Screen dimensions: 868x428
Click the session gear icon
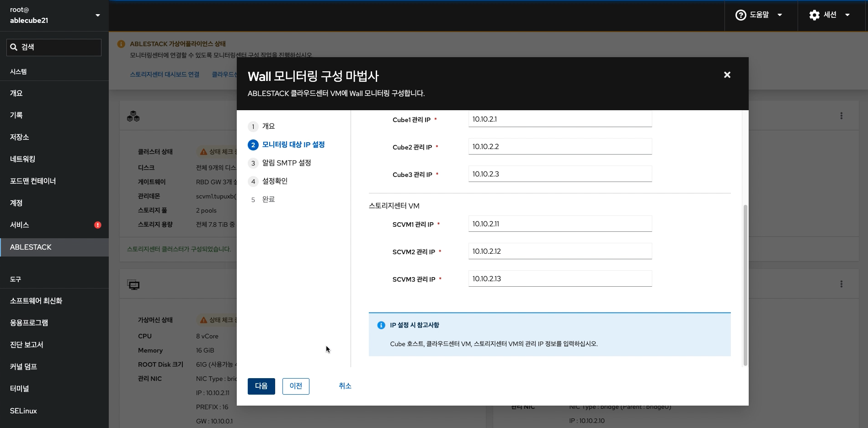(814, 15)
